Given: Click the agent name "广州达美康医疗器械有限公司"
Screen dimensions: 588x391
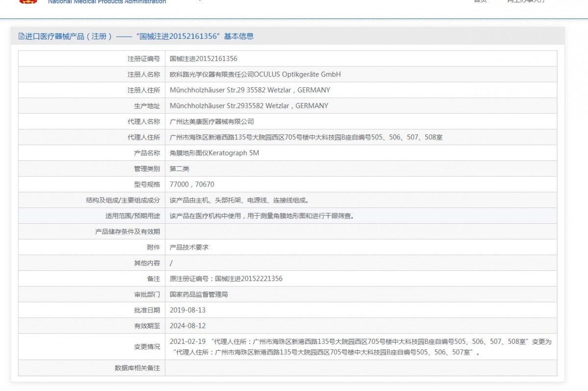Looking at the screenshot, I should click(212, 122).
